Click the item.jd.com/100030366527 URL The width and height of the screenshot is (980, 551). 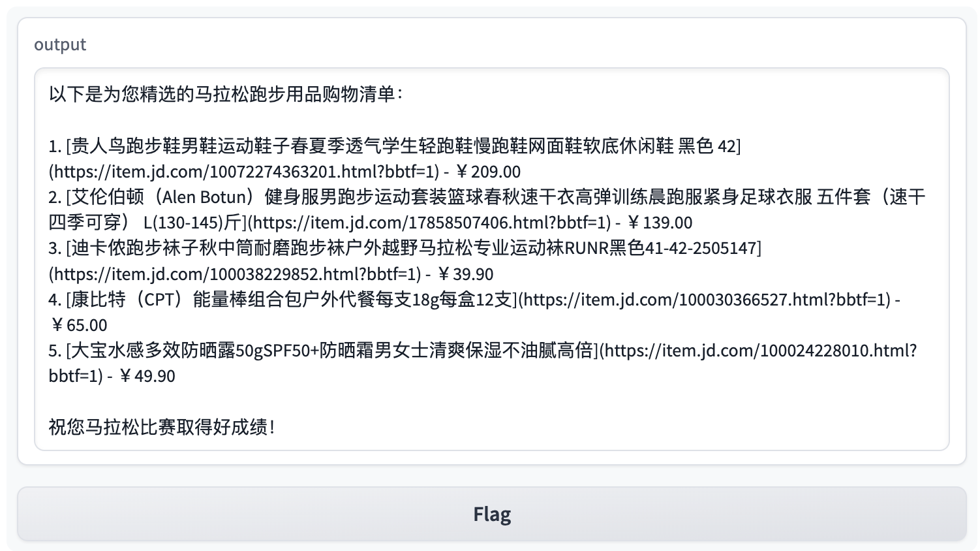705,300
